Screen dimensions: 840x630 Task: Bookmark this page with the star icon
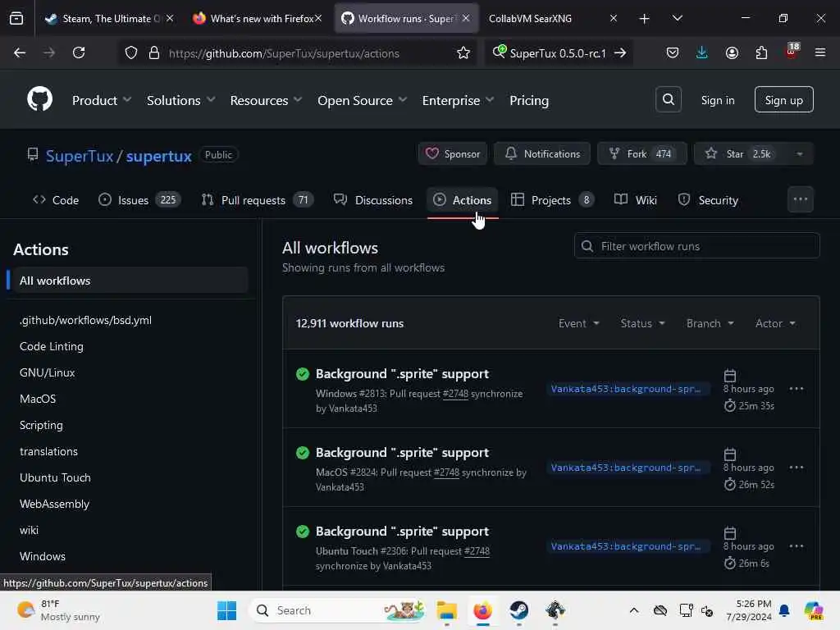tap(463, 52)
